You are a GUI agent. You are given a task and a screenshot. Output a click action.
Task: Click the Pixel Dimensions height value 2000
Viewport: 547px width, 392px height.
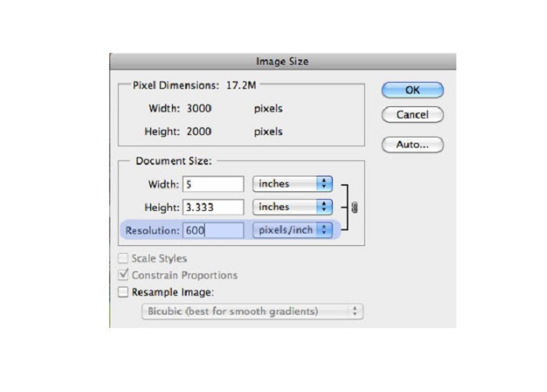click(198, 131)
